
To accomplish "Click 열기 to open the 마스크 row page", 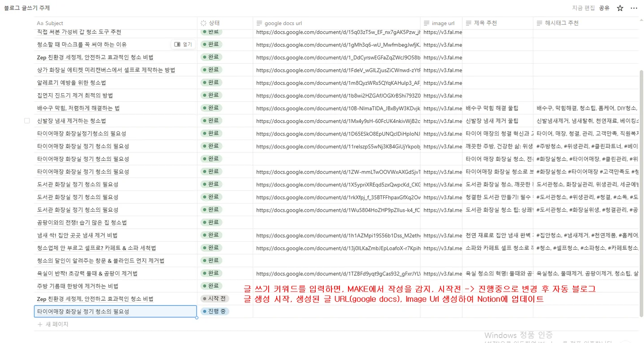I will coord(183,44).
